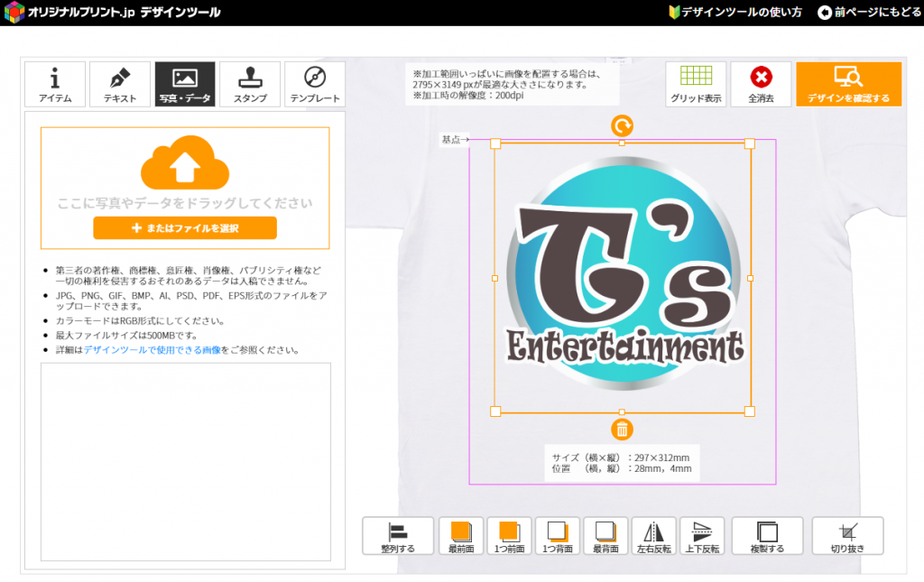Click the サイズ 297×312mm size readout
This screenshot has height=582, width=924.
[621, 457]
